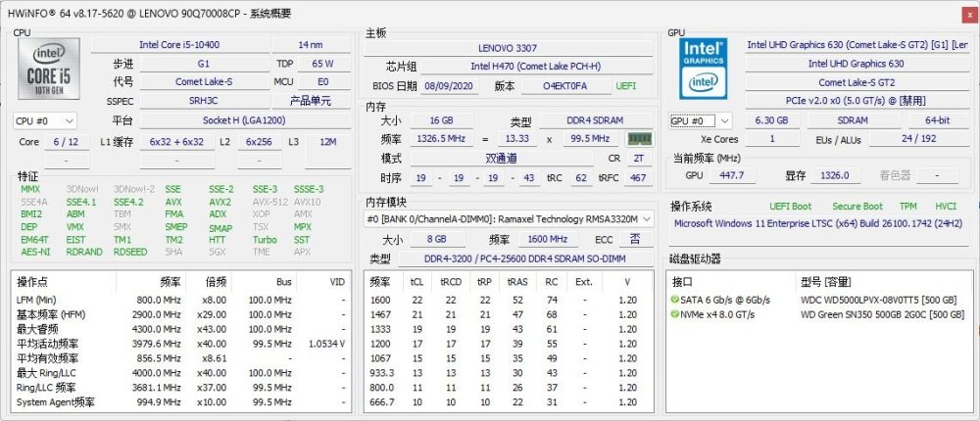Click the Intel Graphics logo image
This screenshot has height=421, width=980.
tap(704, 69)
